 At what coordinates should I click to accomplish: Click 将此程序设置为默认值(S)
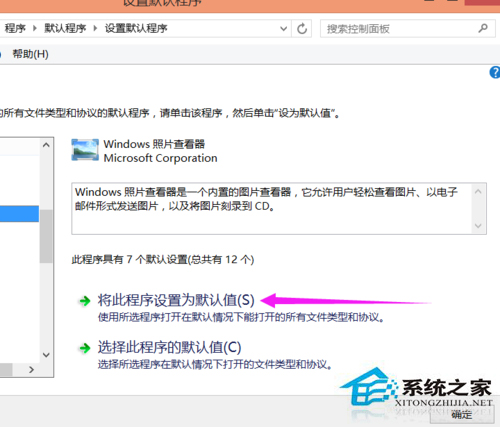[x=176, y=300]
